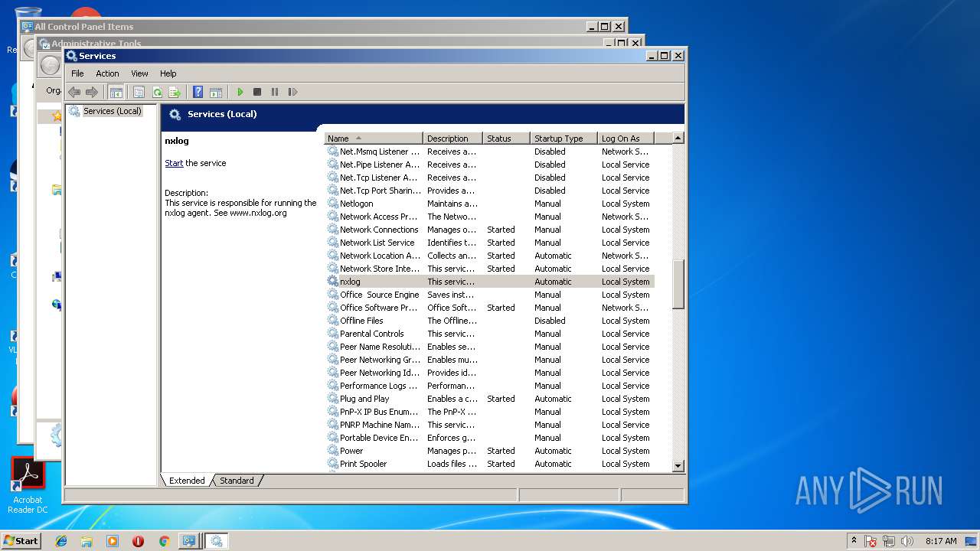Click the Forward arrow in Services toolbar
This screenshot has height=551, width=980.
92,92
